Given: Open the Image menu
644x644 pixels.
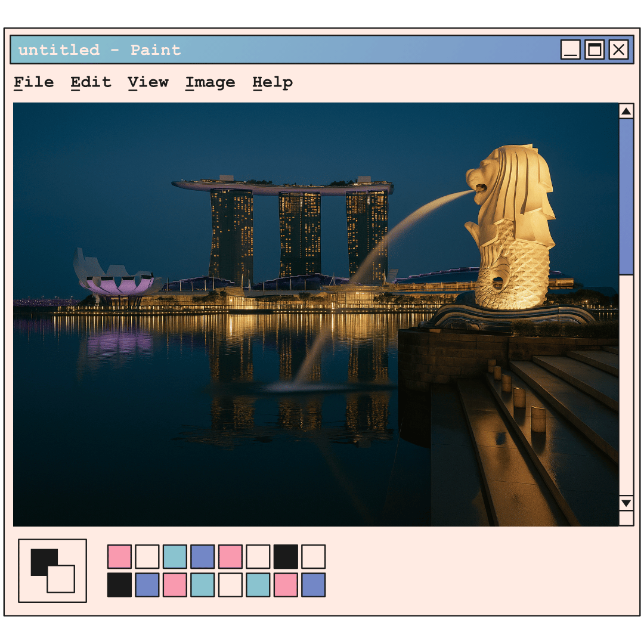Looking at the screenshot, I should click(x=210, y=82).
